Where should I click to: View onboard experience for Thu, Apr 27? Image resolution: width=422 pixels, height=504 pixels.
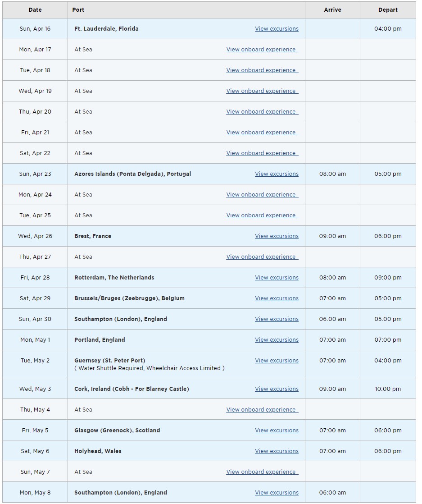tap(262, 257)
